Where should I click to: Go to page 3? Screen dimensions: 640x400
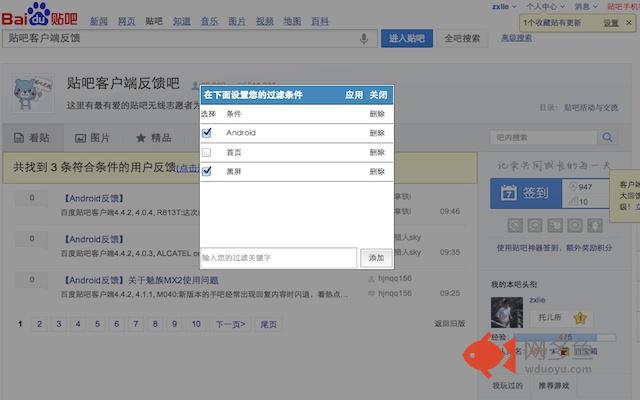[58, 324]
